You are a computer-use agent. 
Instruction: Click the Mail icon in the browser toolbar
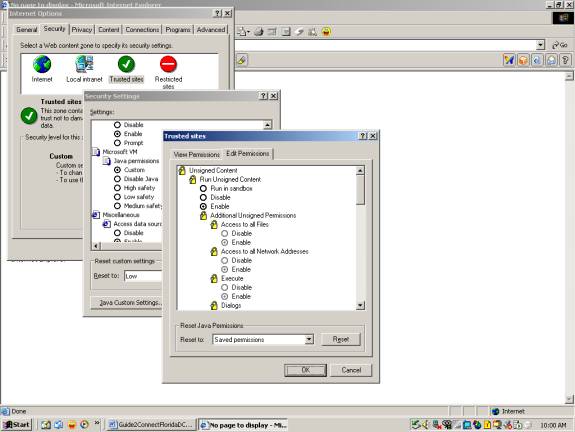pos(243,32)
